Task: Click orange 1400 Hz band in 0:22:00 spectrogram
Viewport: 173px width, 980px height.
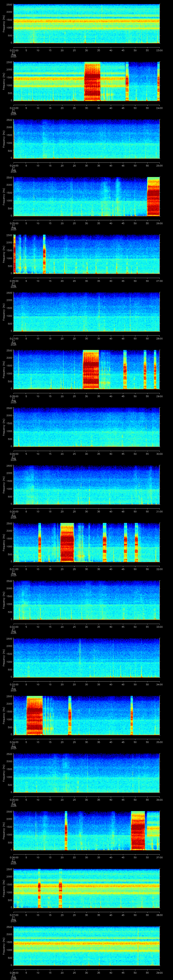Action: click(x=87, y=21)
